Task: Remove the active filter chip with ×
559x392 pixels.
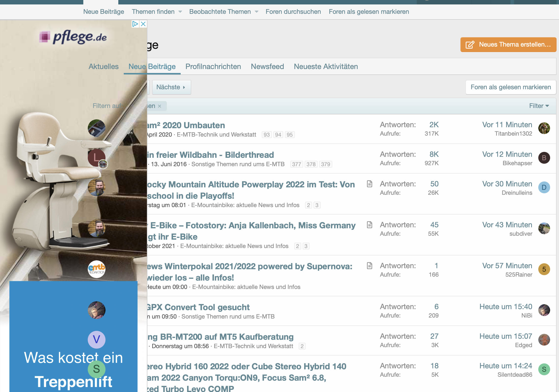Action: [160, 106]
